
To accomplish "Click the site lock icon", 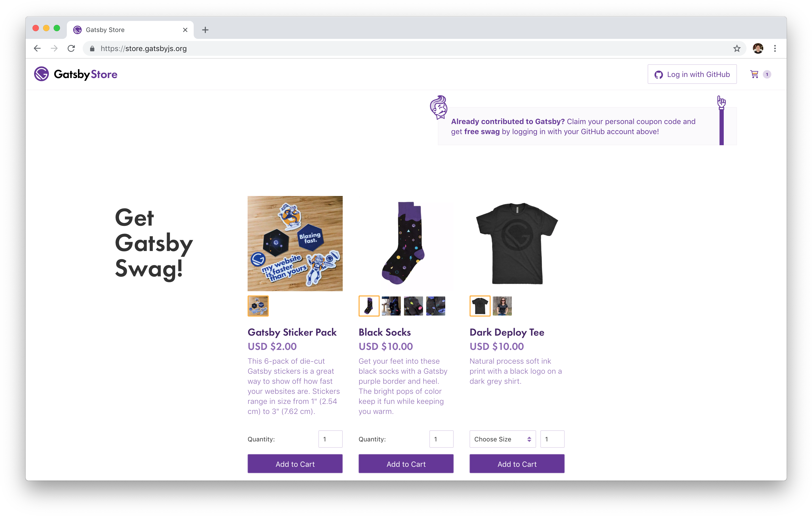I will 92,49.
